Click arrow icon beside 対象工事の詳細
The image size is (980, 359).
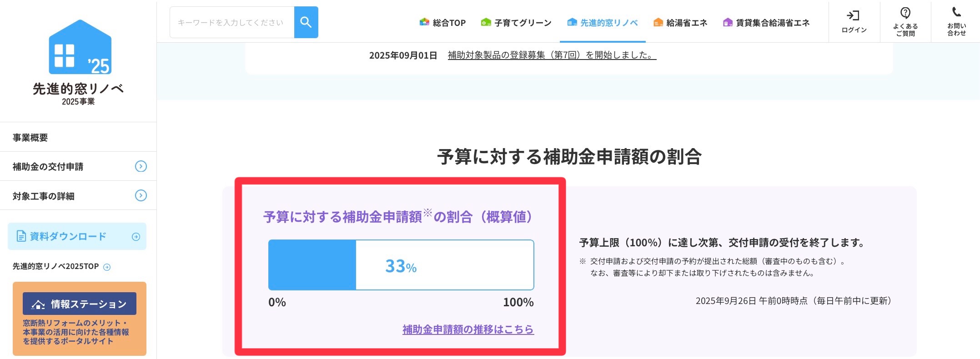click(141, 196)
